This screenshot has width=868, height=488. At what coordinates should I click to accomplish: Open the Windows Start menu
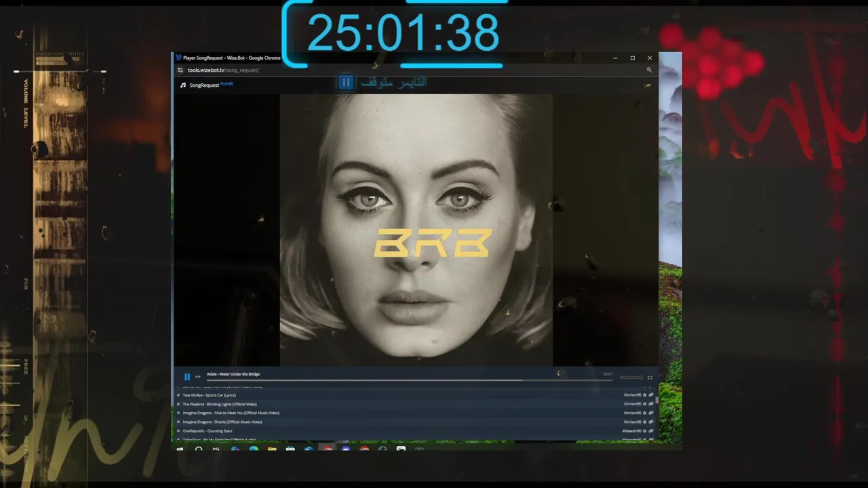(180, 449)
